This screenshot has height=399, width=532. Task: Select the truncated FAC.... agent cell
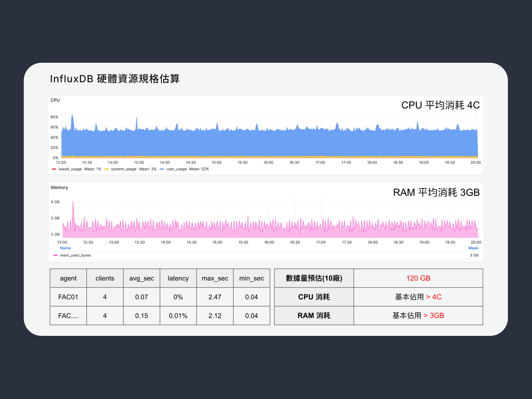tap(68, 316)
